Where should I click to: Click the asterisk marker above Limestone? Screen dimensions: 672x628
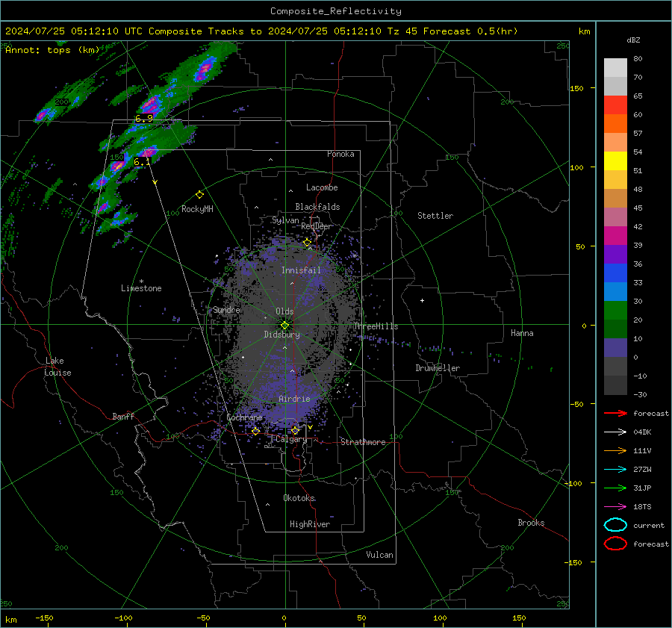tap(141, 282)
